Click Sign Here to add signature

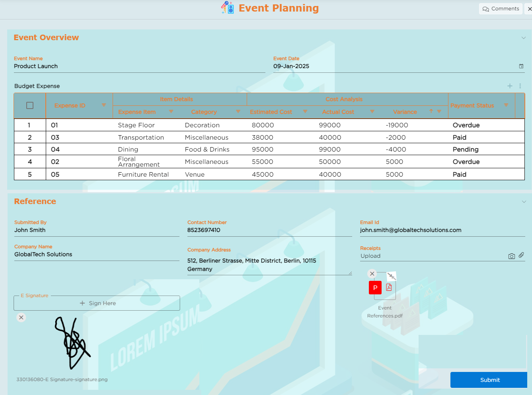pyautogui.click(x=97, y=303)
